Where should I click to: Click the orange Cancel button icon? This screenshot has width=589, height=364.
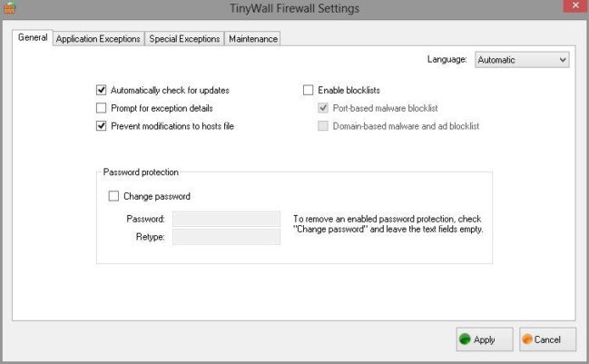[x=527, y=339]
